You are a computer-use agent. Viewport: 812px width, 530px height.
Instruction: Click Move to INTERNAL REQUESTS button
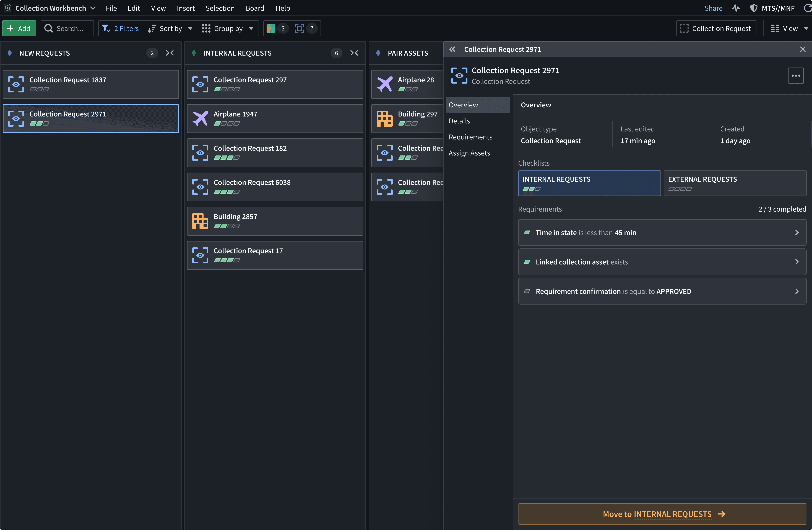(662, 514)
